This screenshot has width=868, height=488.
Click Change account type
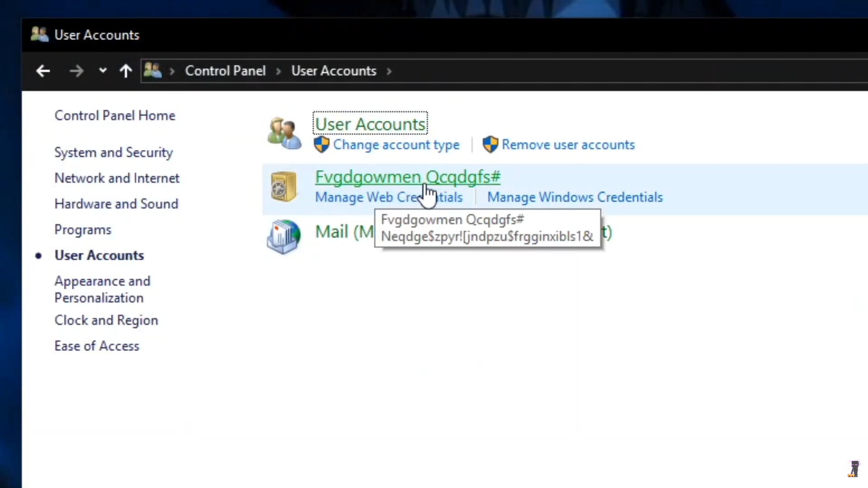click(x=396, y=145)
